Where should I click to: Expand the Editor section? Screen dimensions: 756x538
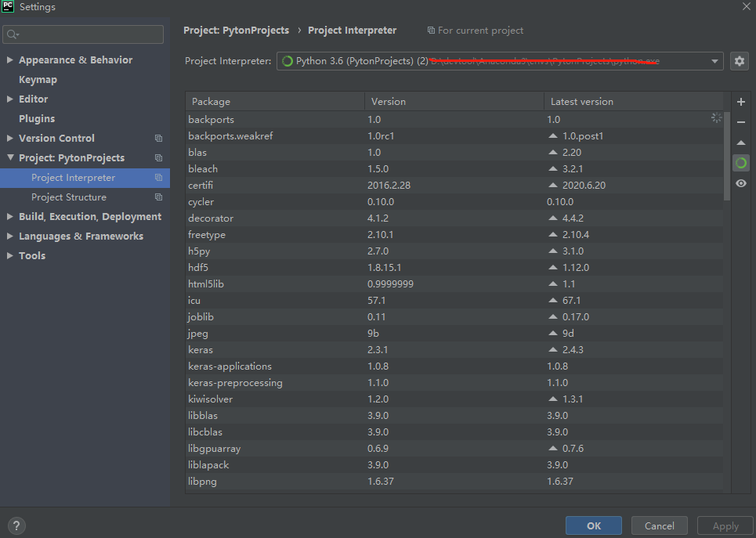click(x=9, y=99)
